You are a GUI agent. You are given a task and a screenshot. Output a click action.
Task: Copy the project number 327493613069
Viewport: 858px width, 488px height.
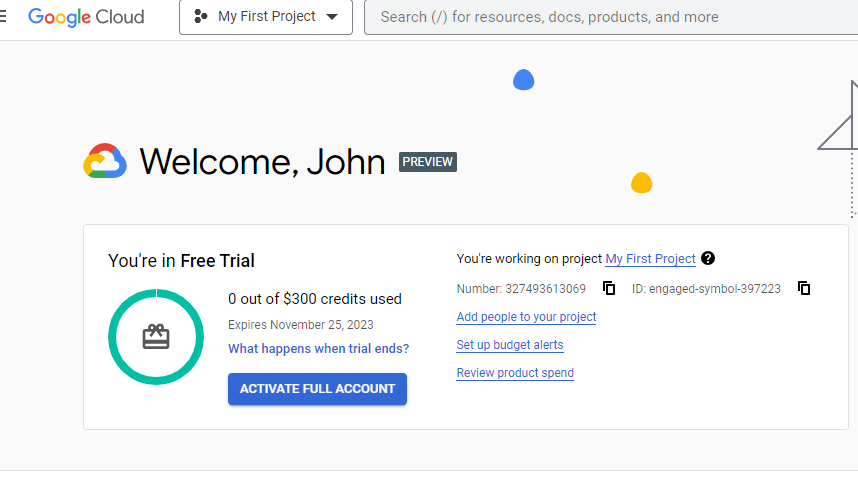tap(609, 288)
